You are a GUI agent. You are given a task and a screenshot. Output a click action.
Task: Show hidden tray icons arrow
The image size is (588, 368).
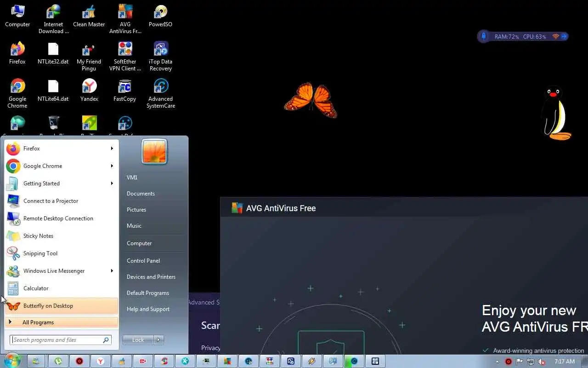click(497, 362)
